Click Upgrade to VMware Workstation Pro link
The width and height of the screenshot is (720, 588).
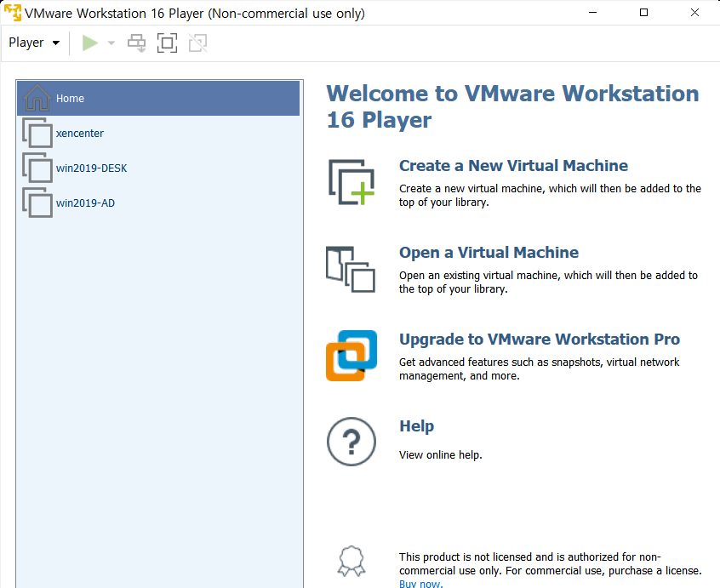click(540, 340)
